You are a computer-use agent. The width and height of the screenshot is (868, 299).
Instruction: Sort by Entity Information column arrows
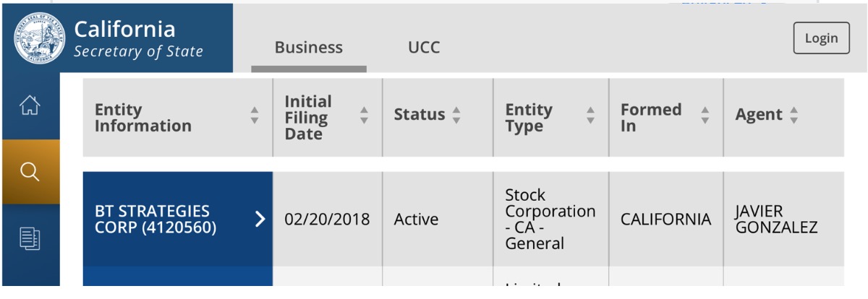point(255,116)
